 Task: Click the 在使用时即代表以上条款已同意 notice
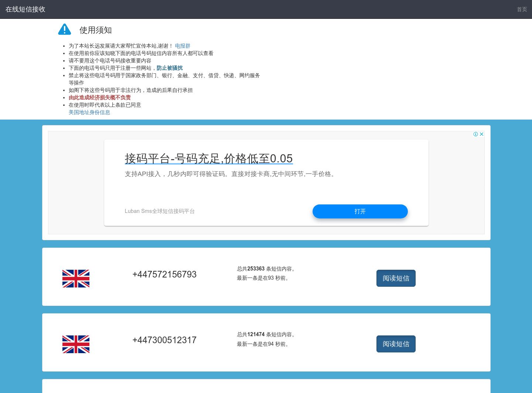click(105, 105)
